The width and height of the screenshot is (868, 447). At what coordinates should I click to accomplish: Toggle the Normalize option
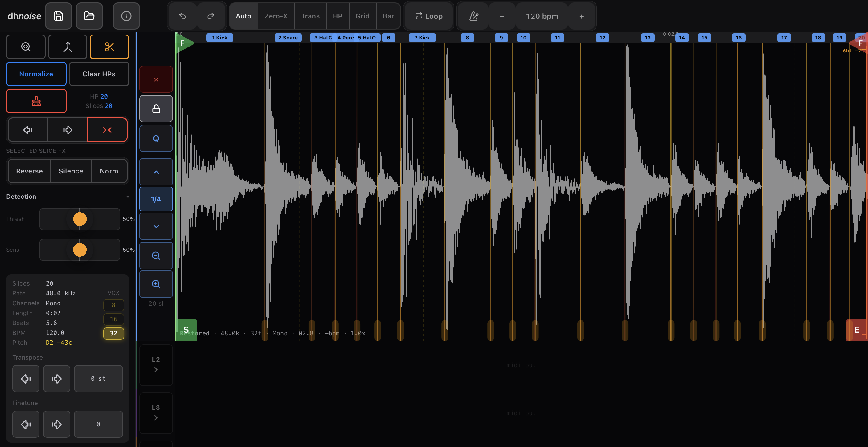point(36,74)
